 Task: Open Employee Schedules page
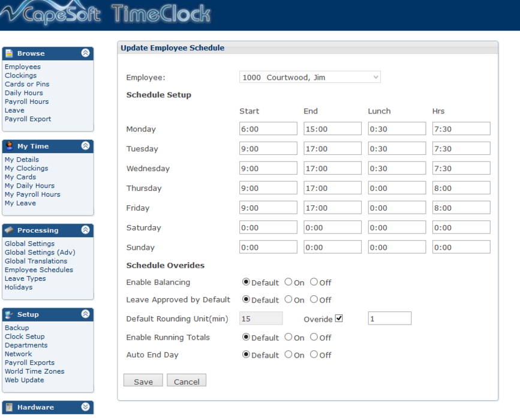(39, 270)
